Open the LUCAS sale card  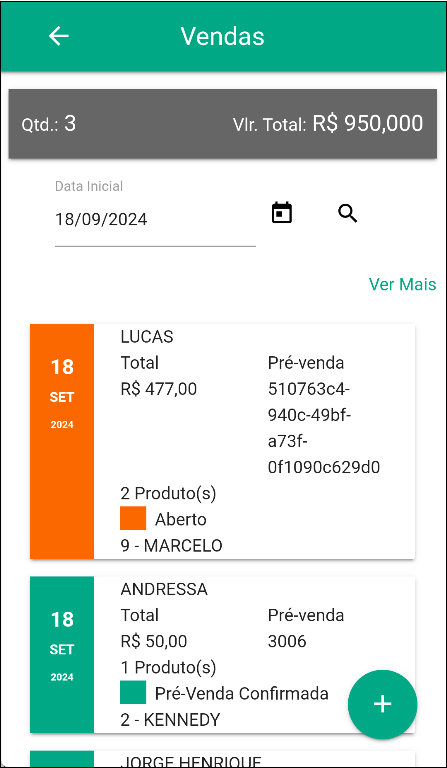tap(222, 441)
